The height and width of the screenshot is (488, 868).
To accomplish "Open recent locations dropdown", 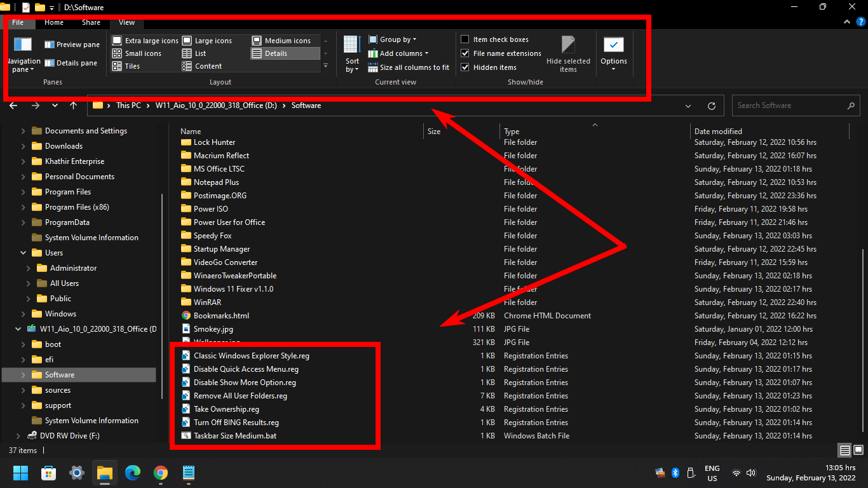I will [55, 105].
